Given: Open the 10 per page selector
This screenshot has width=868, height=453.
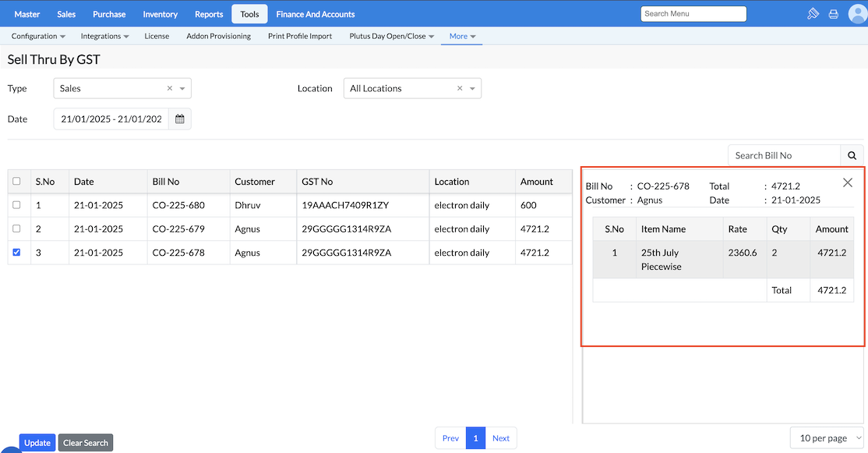Looking at the screenshot, I should click(x=826, y=438).
